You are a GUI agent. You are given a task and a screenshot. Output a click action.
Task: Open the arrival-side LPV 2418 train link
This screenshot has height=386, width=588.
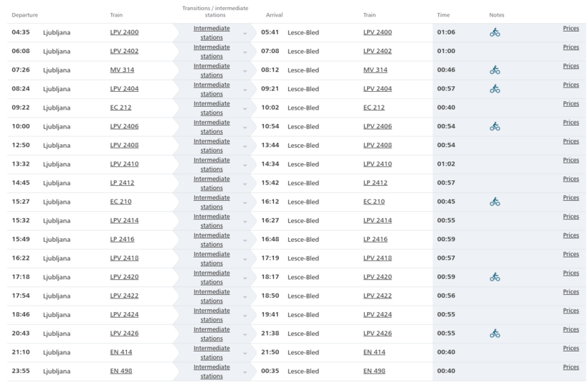click(x=377, y=258)
